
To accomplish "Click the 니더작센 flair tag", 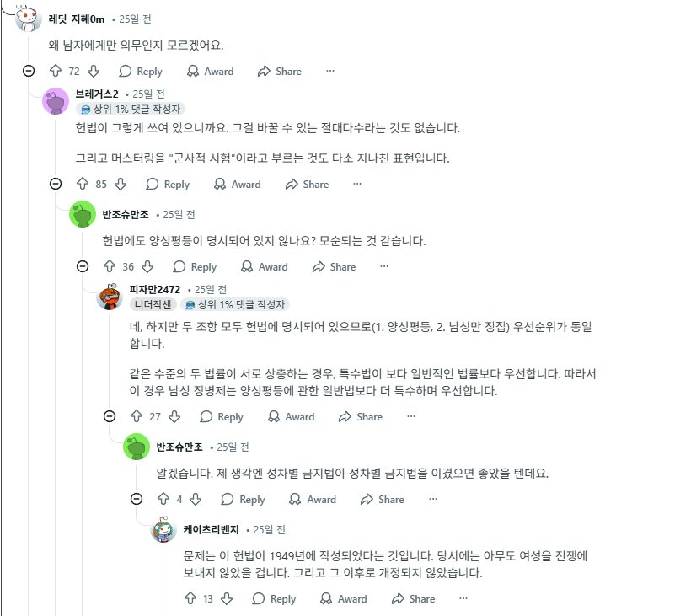I will pos(153,304).
